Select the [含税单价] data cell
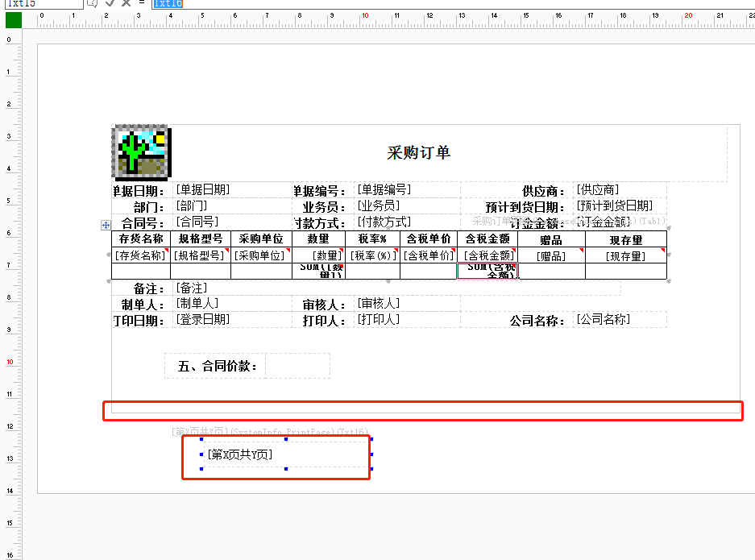 pyautogui.click(x=429, y=255)
